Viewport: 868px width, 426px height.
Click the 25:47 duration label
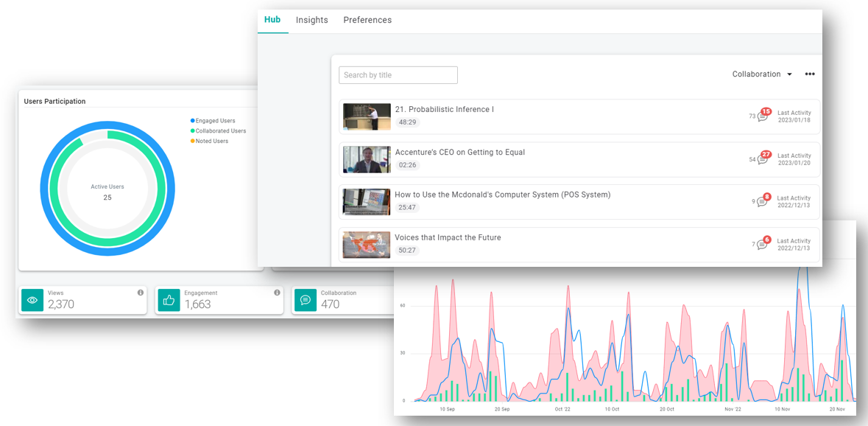407,207
